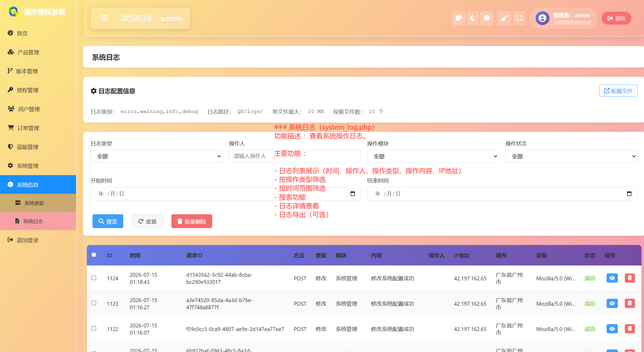View details of log 1123 eye icon

(612, 303)
